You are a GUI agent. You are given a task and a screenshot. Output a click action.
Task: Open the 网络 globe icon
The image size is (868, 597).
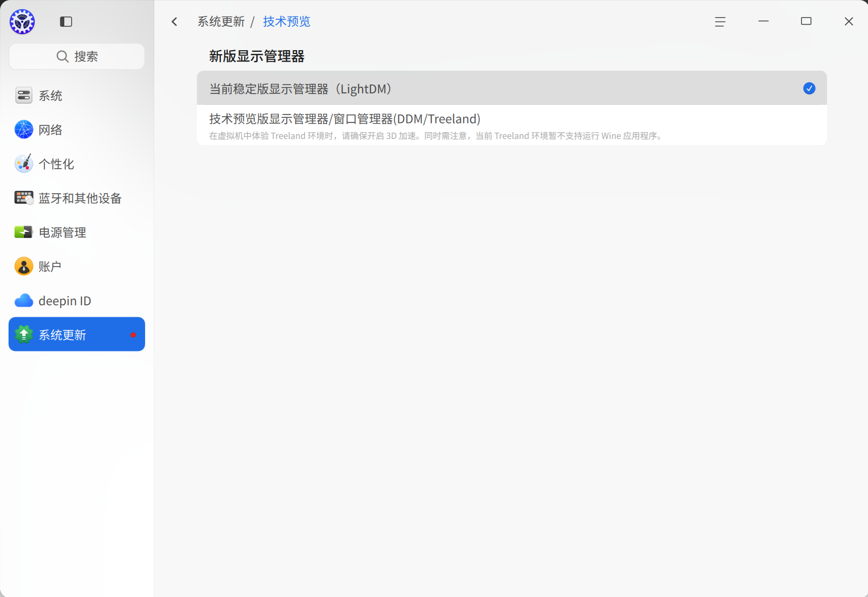tap(24, 129)
